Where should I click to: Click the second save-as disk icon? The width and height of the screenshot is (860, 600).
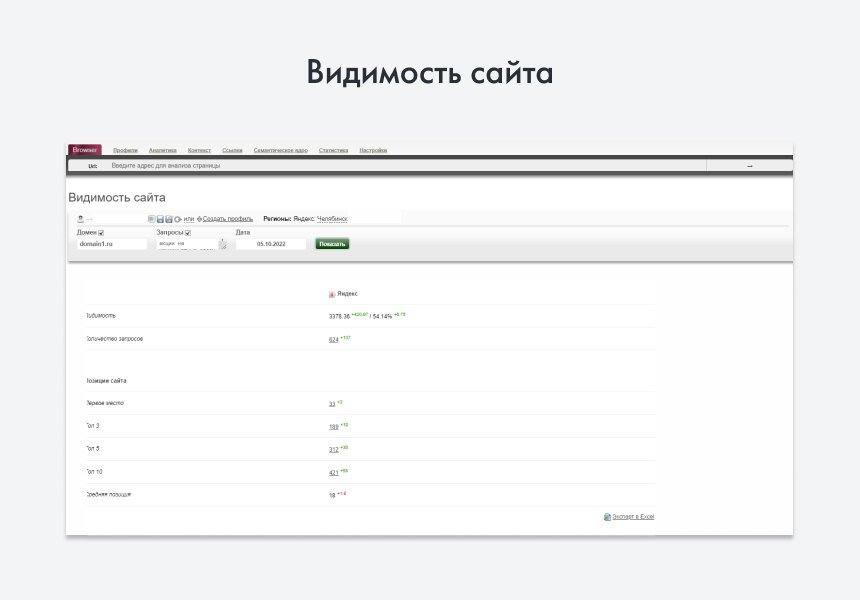(x=169, y=219)
